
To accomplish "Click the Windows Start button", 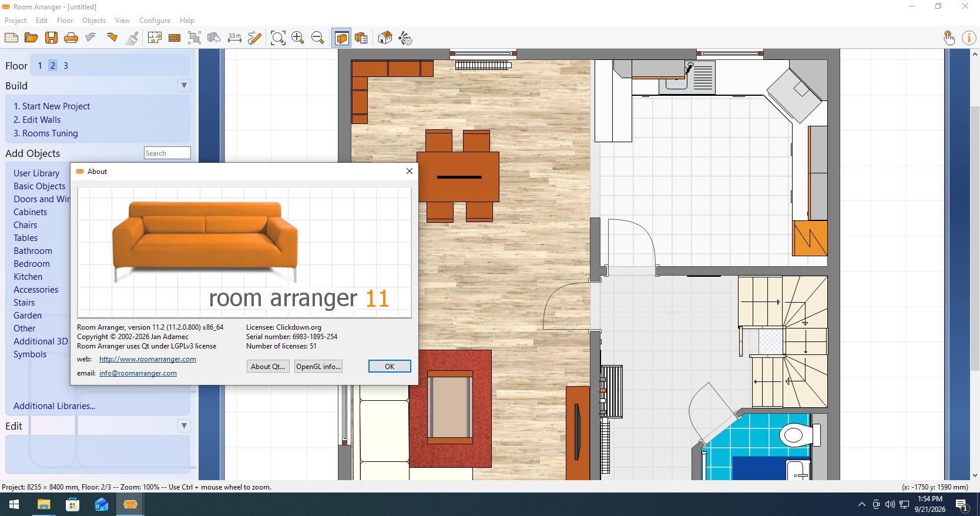I will pyautogui.click(x=14, y=504).
